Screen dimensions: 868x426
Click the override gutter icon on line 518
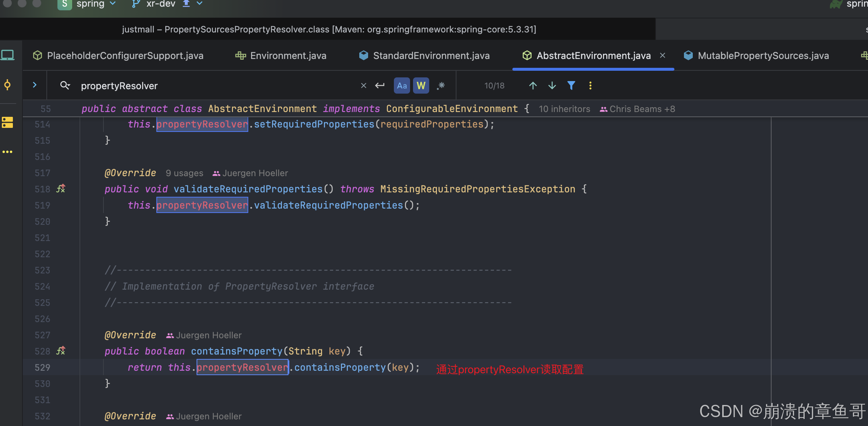coord(61,189)
